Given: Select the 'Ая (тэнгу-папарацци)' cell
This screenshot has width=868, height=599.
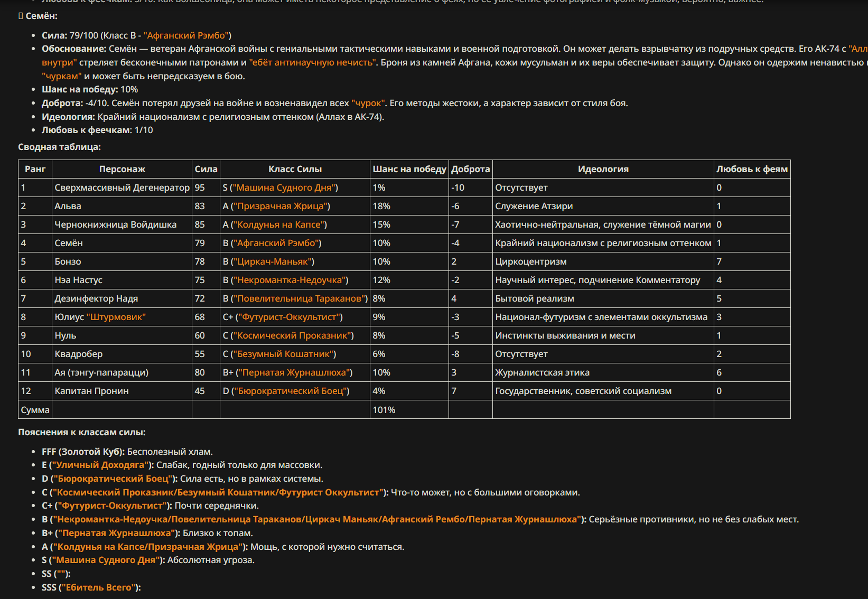Looking at the screenshot, I should [122, 372].
